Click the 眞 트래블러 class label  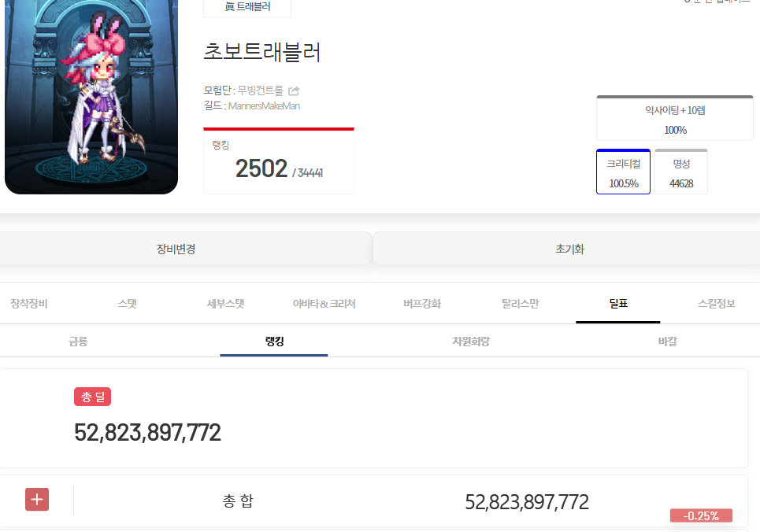click(247, 7)
